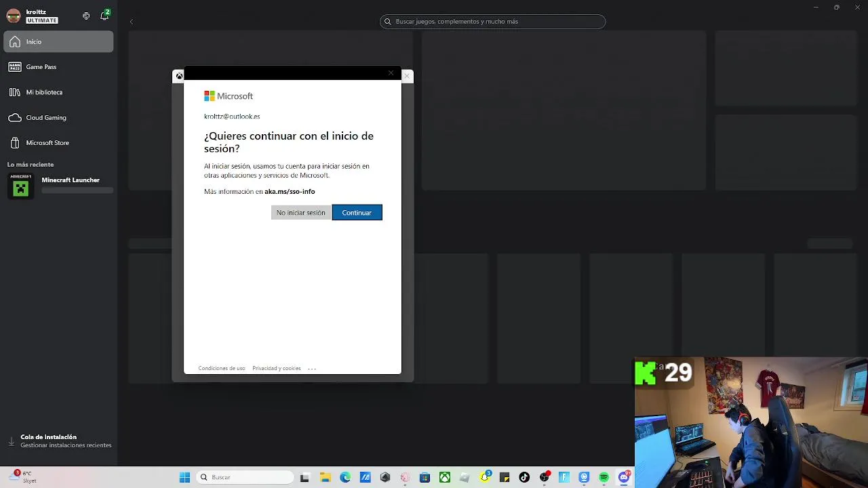
Task: Open TikTok from the taskbar
Action: [x=524, y=477]
